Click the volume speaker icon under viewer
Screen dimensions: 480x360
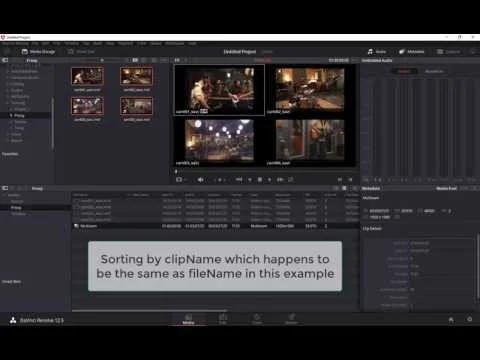[x=200, y=180]
